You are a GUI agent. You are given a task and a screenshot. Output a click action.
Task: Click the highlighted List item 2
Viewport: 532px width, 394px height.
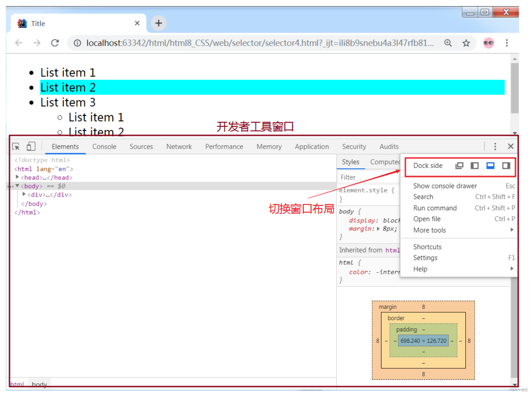pyautogui.click(x=272, y=87)
